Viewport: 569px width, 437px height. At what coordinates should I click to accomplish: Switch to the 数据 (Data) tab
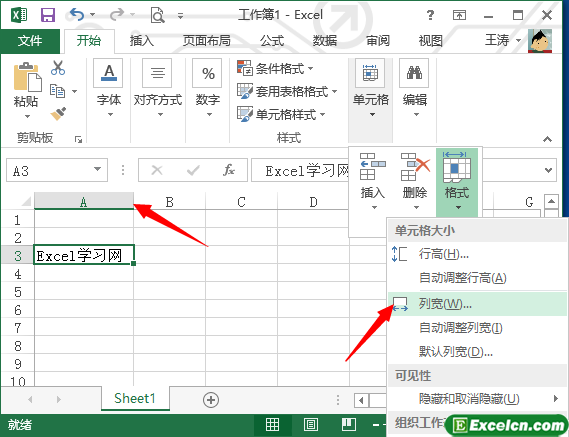(325, 41)
